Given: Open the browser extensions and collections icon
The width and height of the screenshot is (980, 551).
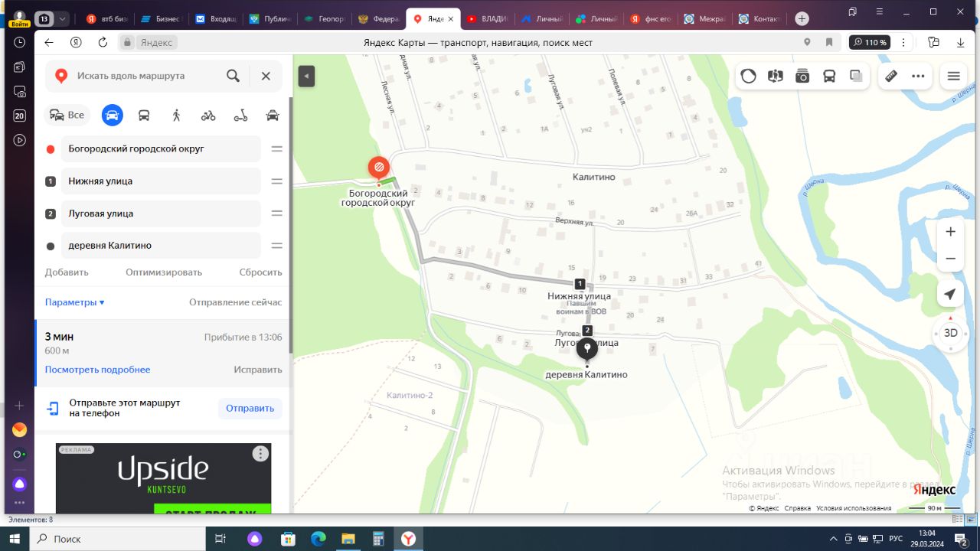Looking at the screenshot, I should pyautogui.click(x=933, y=43).
